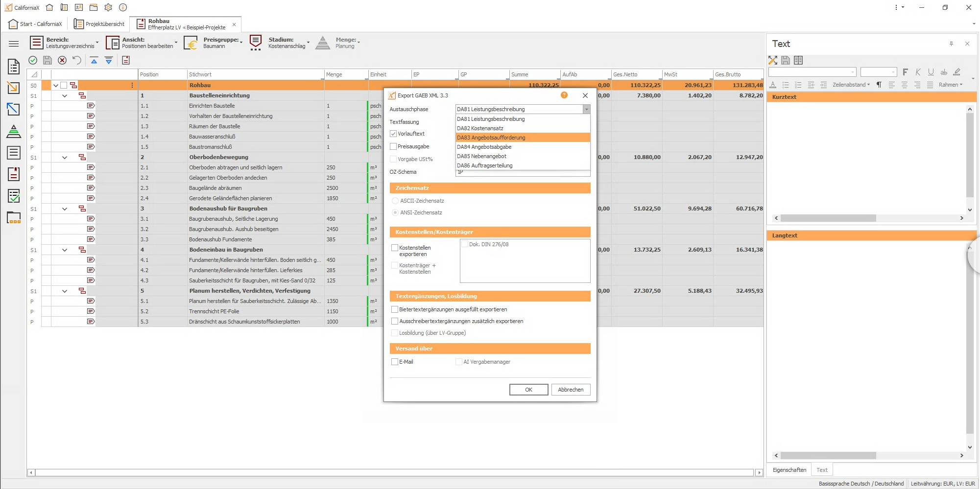Enable the Preisausgabe checkbox
The image size is (980, 489).
click(x=393, y=146)
